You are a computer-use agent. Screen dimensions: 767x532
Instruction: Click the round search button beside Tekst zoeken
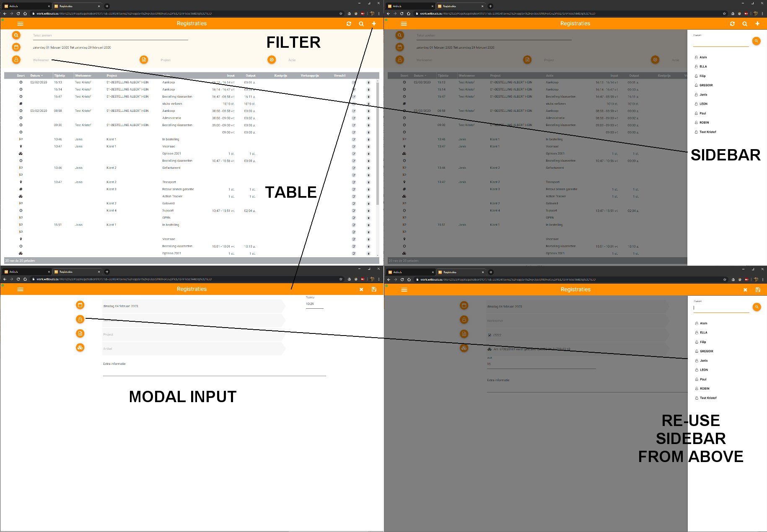click(16, 36)
